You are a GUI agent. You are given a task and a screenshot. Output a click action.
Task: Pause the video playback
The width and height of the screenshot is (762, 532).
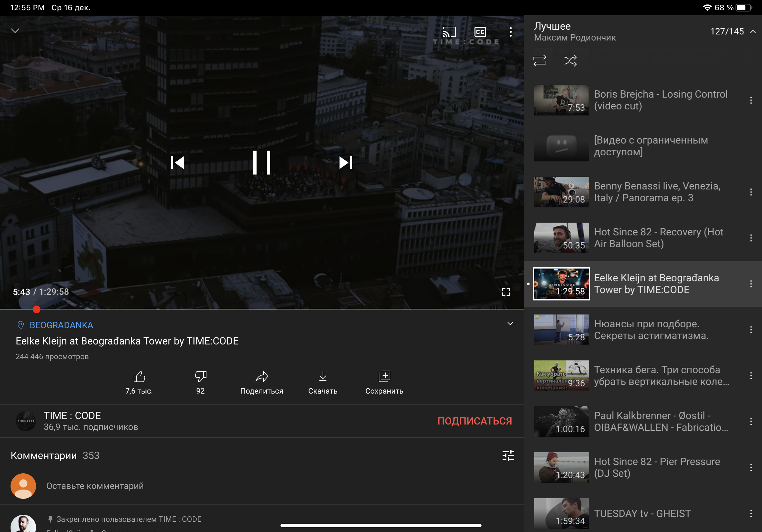[x=262, y=163]
